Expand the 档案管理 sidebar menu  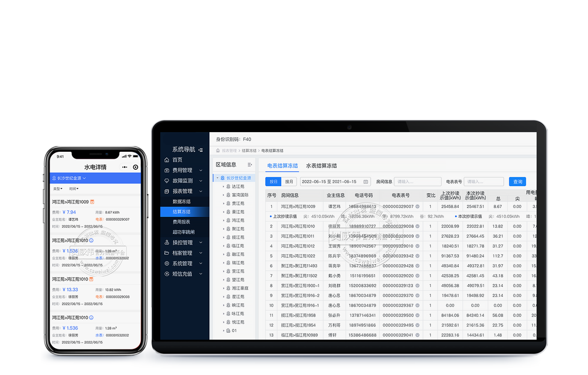pyautogui.click(x=183, y=253)
